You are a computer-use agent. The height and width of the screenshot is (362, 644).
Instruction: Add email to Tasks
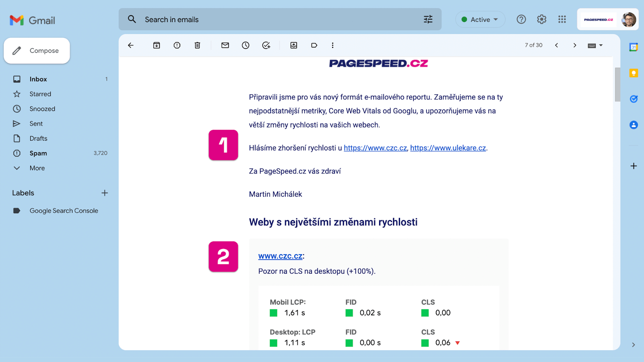point(266,45)
